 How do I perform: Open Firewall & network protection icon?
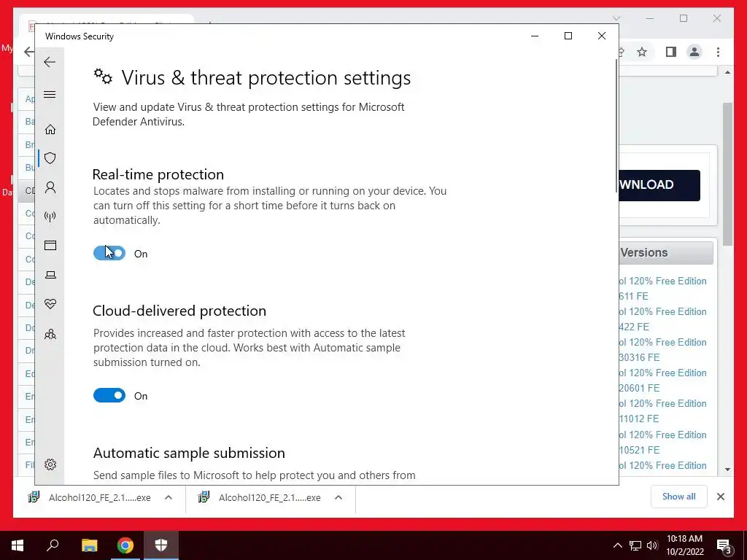coord(50,217)
